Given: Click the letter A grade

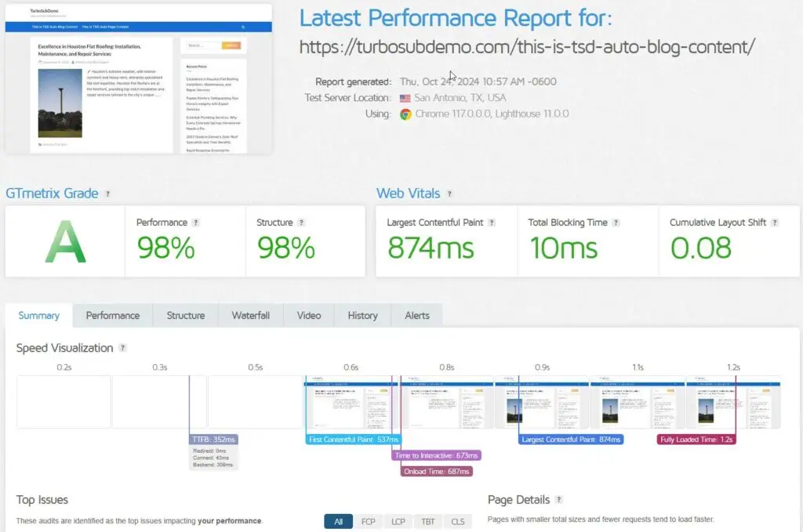Looking at the screenshot, I should point(65,241).
